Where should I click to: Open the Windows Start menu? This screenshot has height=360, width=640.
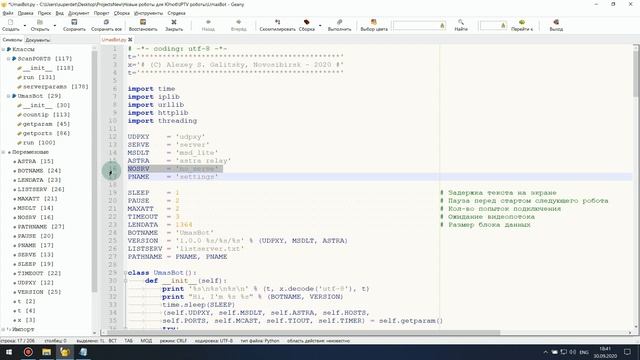point(9,352)
